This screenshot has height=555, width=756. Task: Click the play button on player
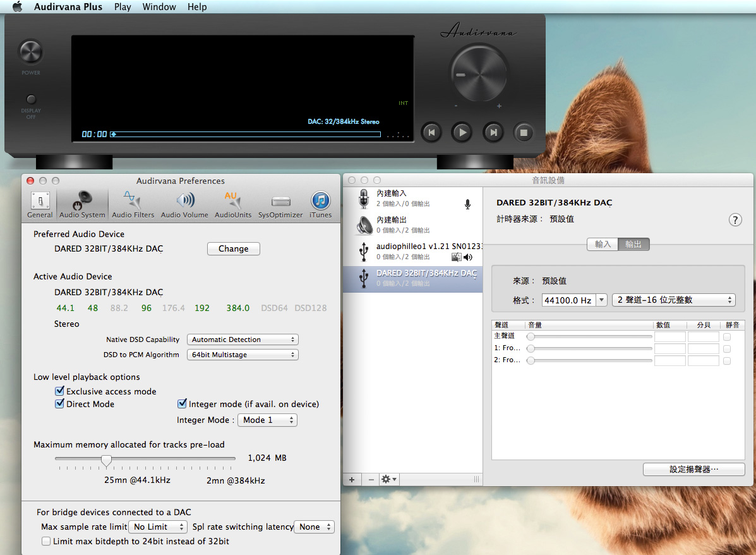[462, 132]
